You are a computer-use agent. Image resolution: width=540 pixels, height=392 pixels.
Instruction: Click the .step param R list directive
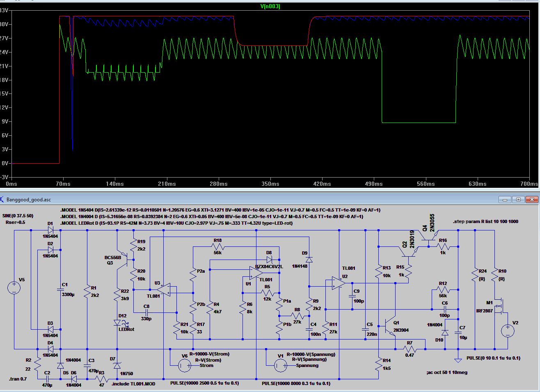click(x=485, y=221)
